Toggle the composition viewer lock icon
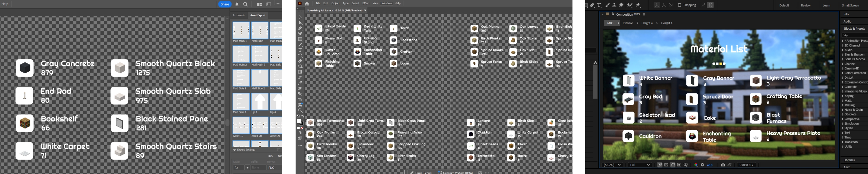This screenshot has width=868, height=174. 613,14
